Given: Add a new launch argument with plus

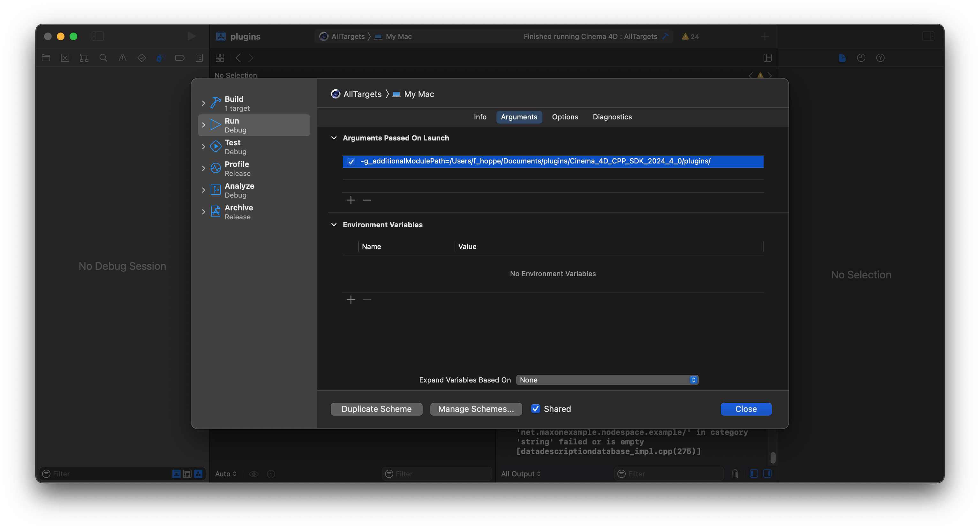Looking at the screenshot, I should click(x=351, y=200).
